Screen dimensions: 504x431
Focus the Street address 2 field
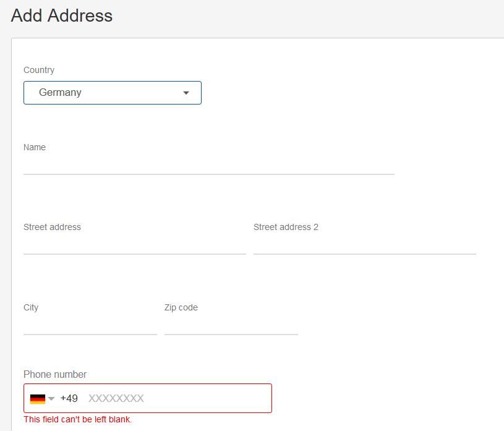point(364,245)
